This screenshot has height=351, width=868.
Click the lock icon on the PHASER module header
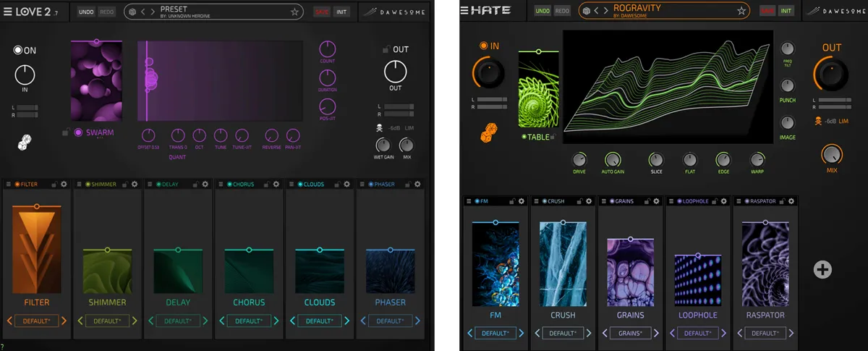408,185
